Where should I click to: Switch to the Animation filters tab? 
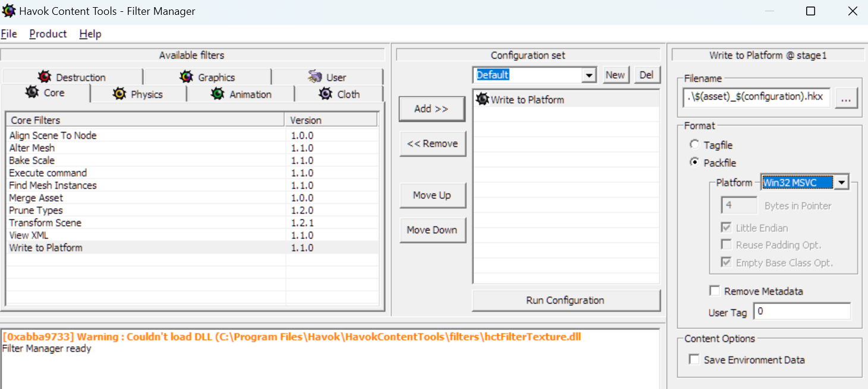coord(241,94)
